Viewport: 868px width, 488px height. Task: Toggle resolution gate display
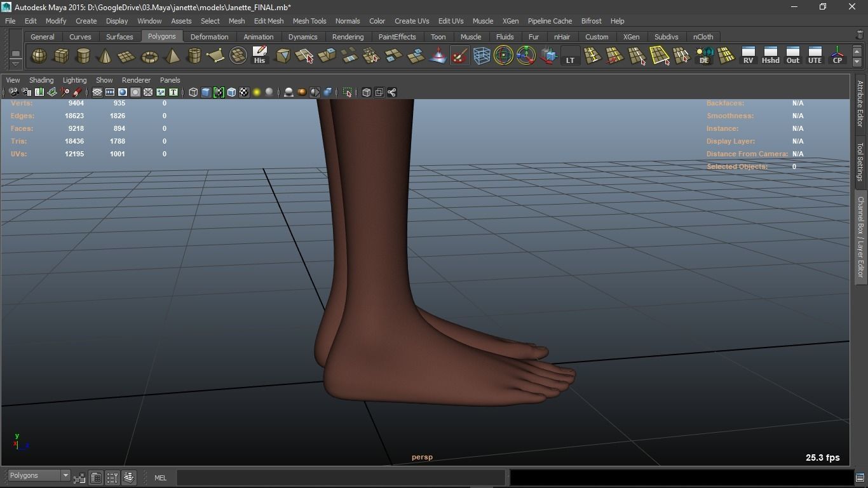pyautogui.click(x=123, y=92)
